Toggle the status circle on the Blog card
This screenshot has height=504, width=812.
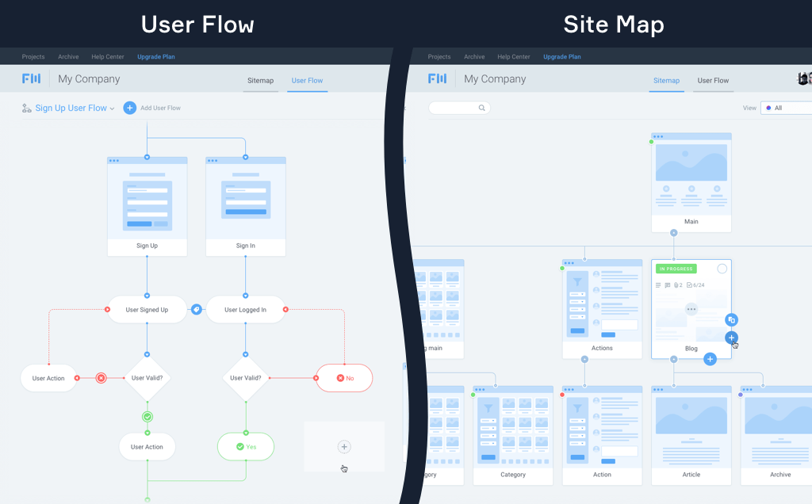pos(722,269)
